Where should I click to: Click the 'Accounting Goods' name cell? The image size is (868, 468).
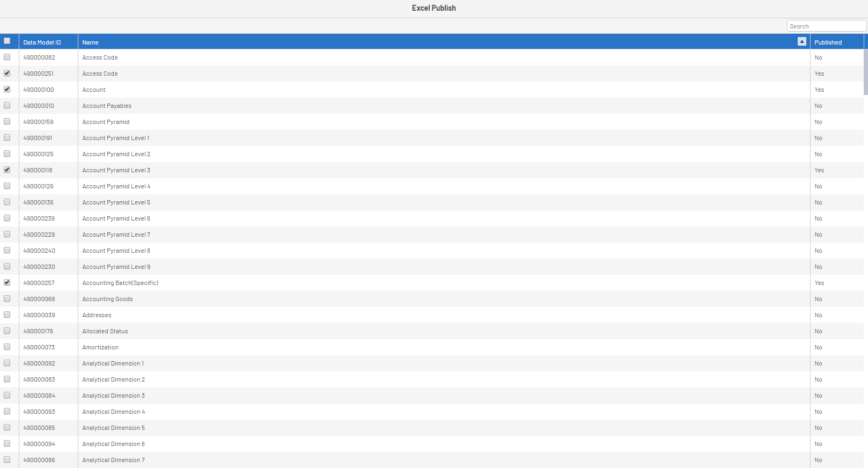[x=107, y=299]
